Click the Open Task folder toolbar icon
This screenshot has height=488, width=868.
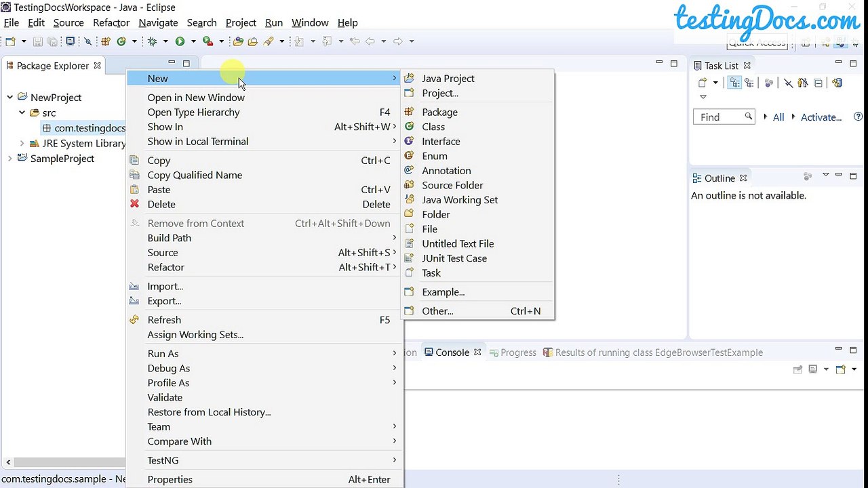coord(252,41)
